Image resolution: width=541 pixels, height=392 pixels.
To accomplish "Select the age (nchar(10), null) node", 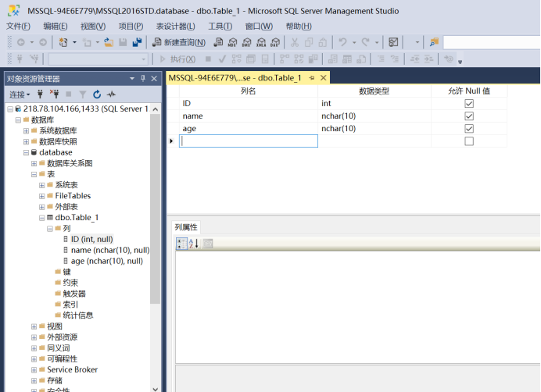I will 106,261.
